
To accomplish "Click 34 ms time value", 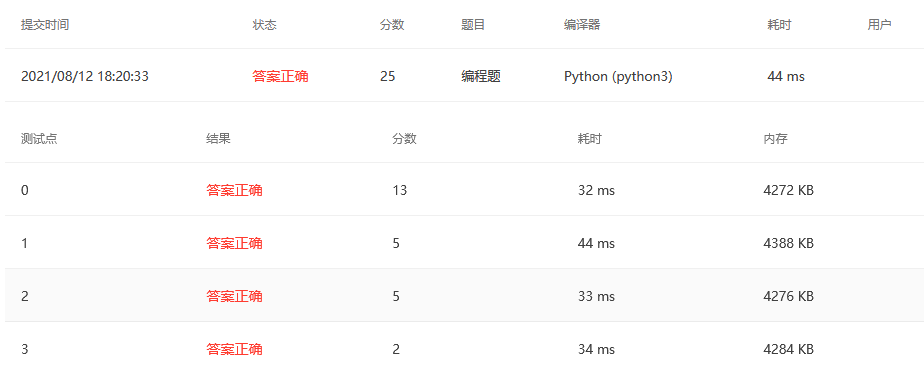I will (x=596, y=349).
